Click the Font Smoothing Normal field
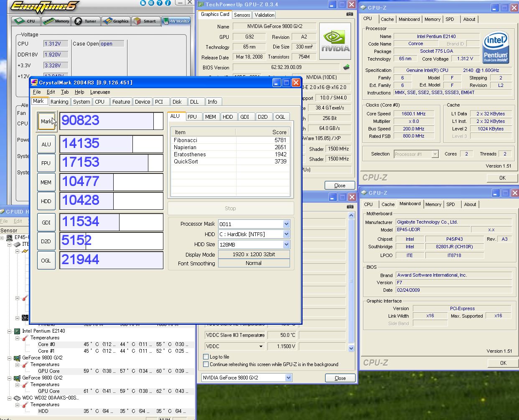Image resolution: width=519 pixels, height=420 pixels. (254, 263)
